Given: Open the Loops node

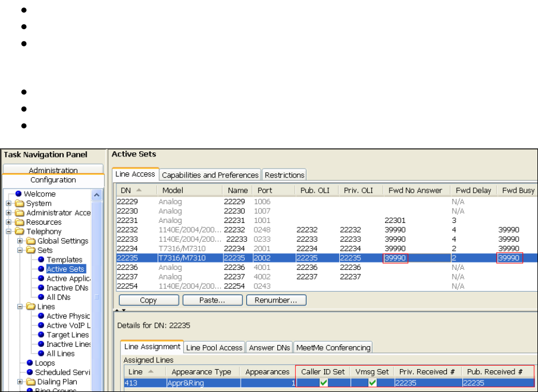Looking at the screenshot, I should 44,363.
